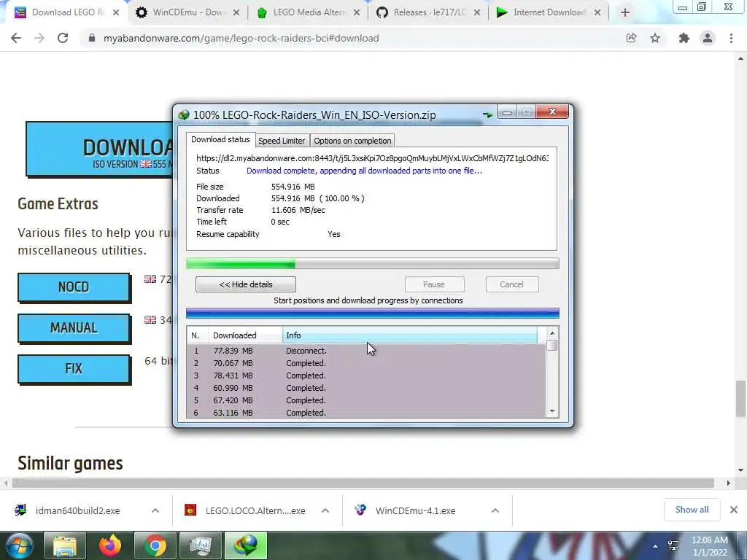Click the IDM globe icon in dialog title

click(x=183, y=114)
